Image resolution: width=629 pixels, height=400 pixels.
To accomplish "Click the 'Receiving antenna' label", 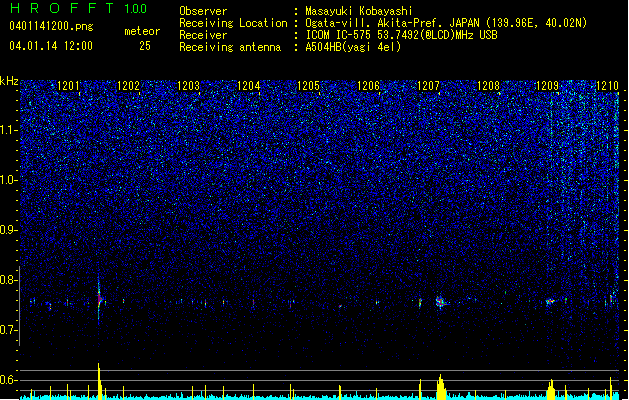I will tap(230, 47).
